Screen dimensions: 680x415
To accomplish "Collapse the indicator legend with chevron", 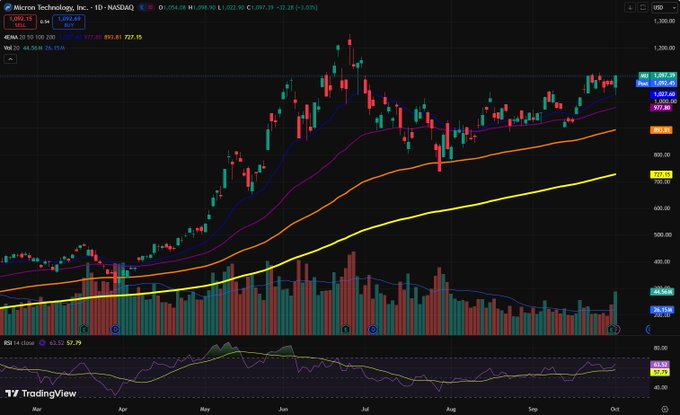I will point(10,59).
